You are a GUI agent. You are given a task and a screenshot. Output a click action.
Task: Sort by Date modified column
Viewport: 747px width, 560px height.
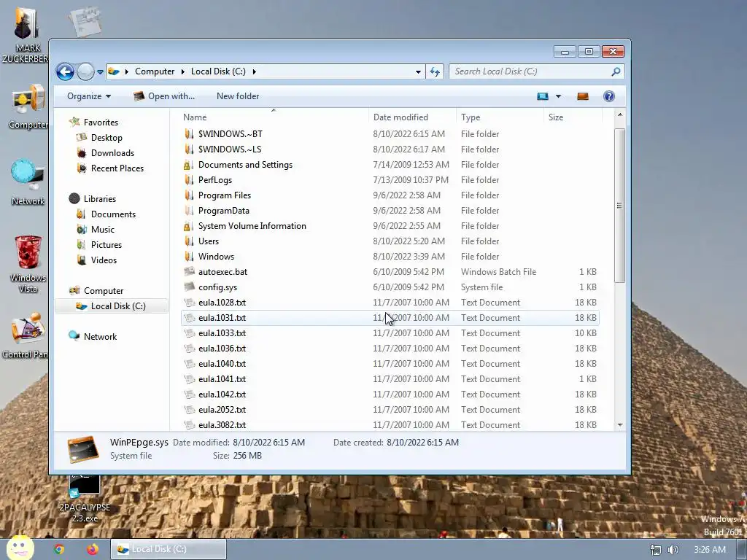pyautogui.click(x=400, y=117)
